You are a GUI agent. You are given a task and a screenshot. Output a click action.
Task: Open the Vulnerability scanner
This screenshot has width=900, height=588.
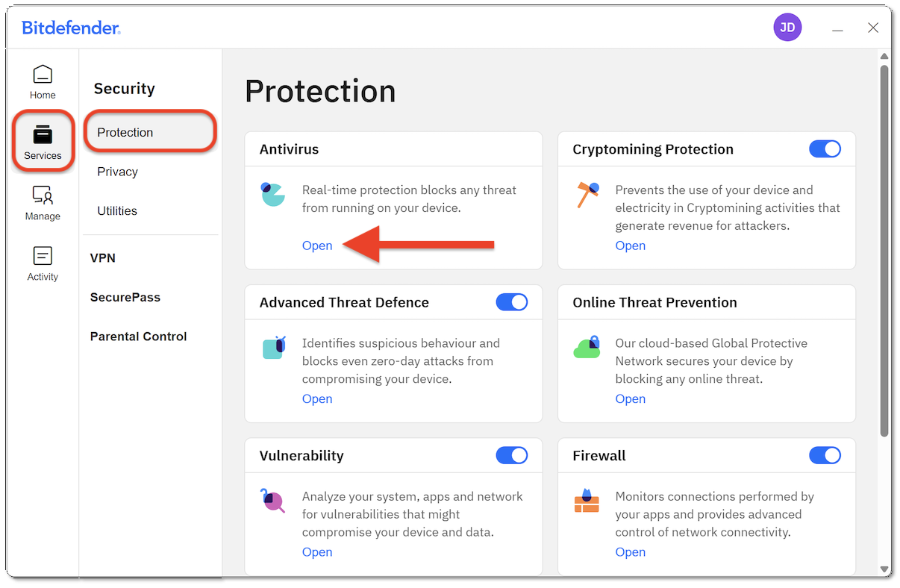(x=316, y=551)
